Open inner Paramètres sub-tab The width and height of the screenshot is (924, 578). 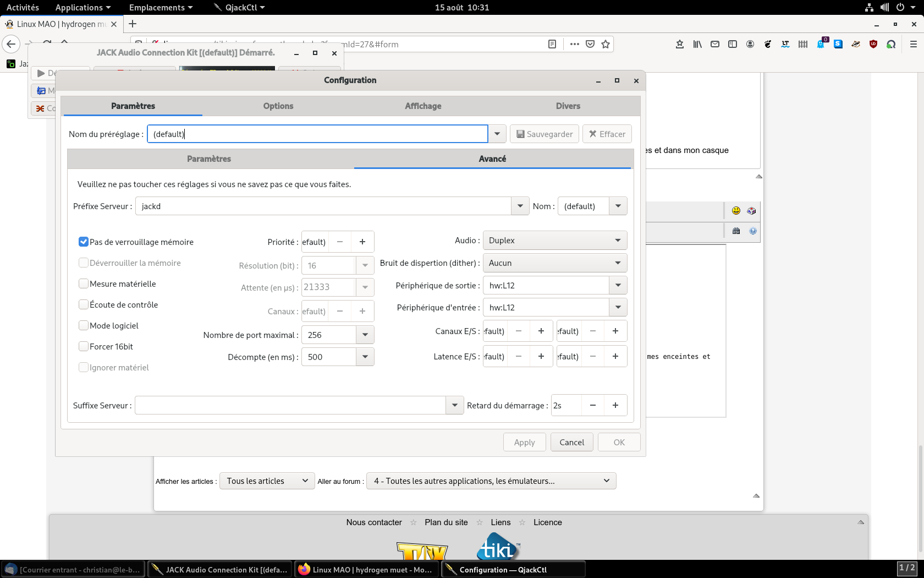[x=209, y=159]
